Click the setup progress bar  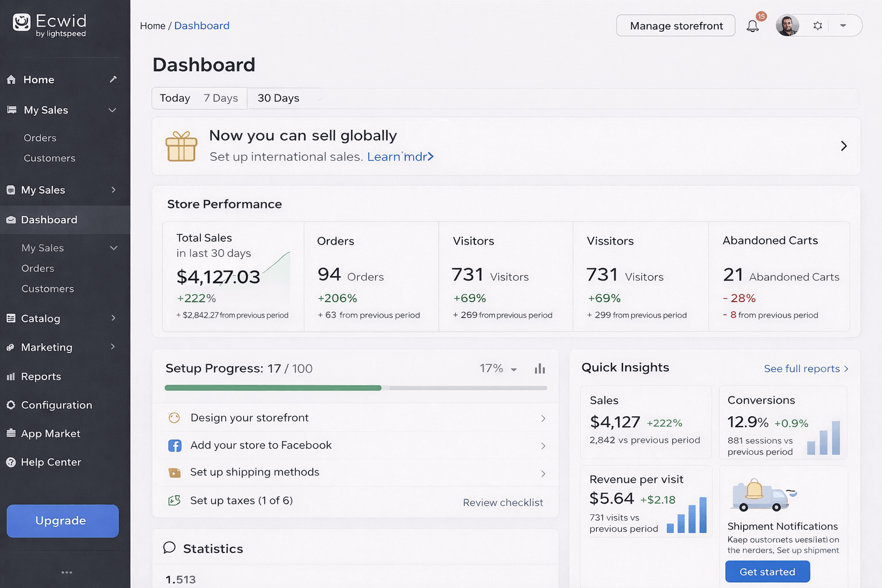pos(355,388)
